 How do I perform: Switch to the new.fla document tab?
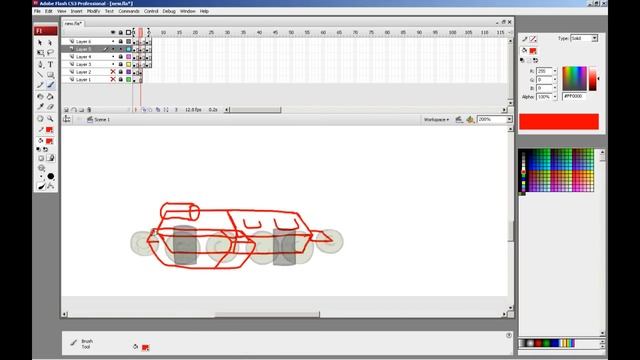click(73, 24)
